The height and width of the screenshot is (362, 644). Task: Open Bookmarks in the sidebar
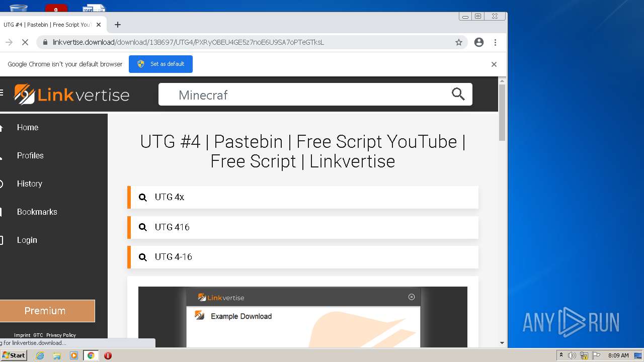[37, 212]
